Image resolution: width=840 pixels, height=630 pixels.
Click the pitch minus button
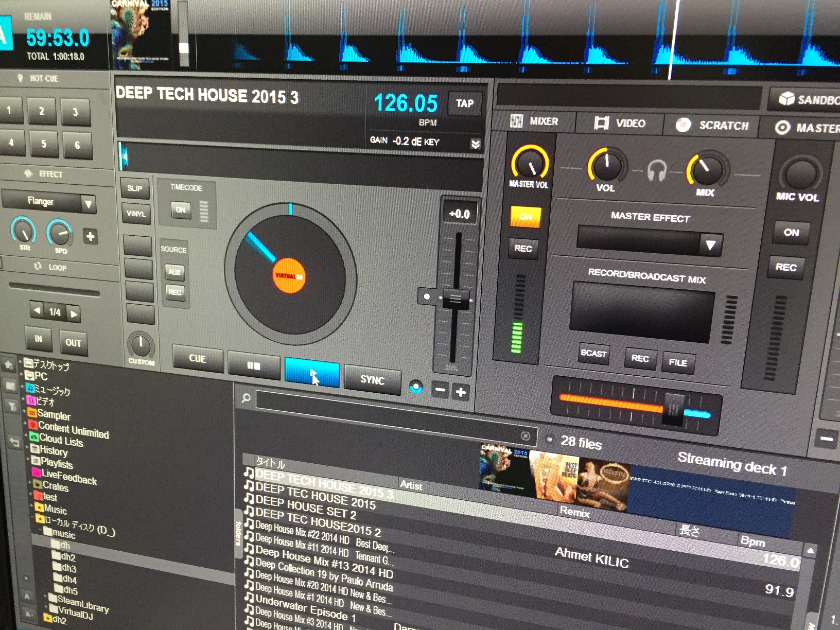click(x=441, y=390)
